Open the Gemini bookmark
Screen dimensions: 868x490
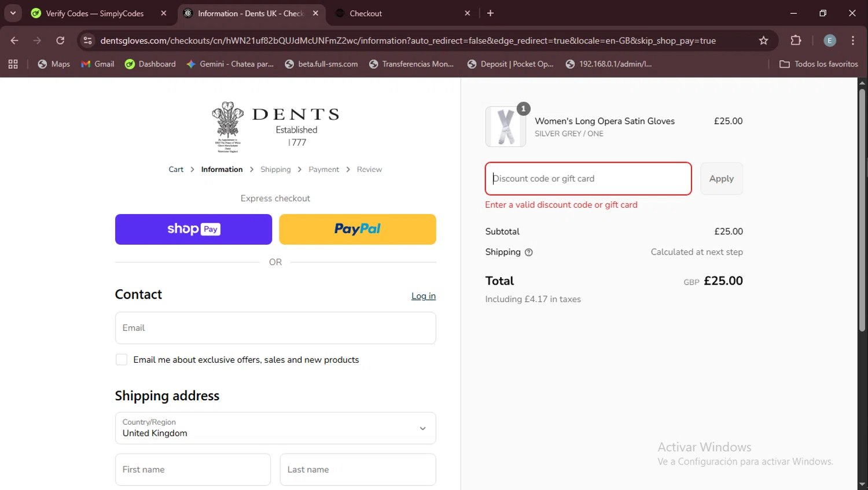(230, 64)
